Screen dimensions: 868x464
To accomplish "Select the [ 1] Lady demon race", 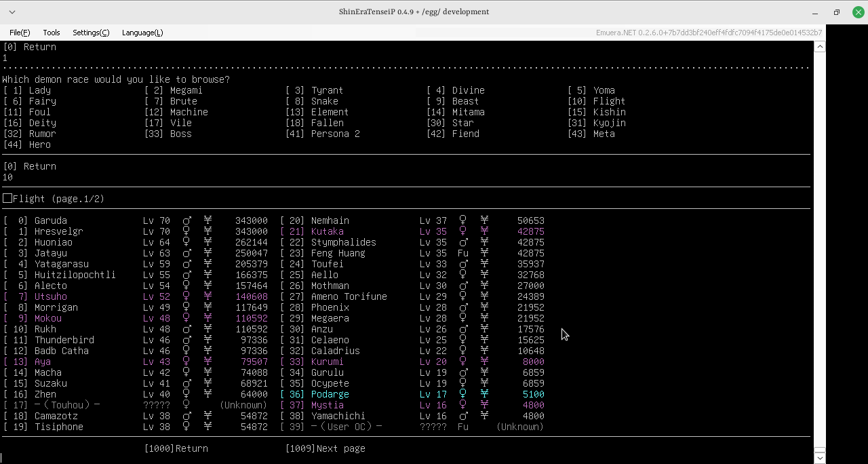I will [27, 90].
